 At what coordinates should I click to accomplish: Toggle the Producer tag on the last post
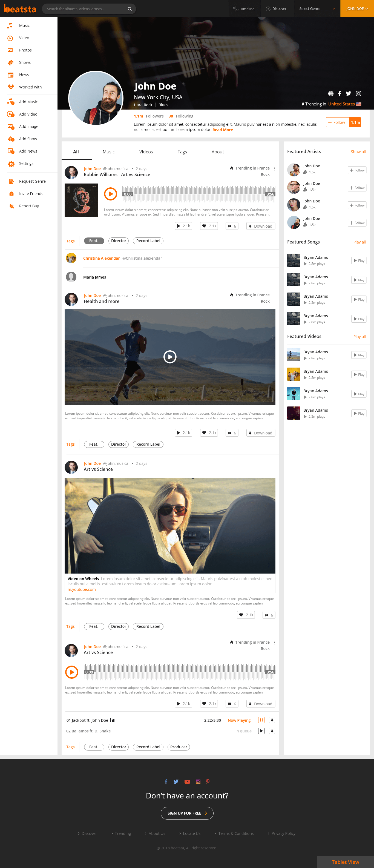pyautogui.click(x=179, y=747)
